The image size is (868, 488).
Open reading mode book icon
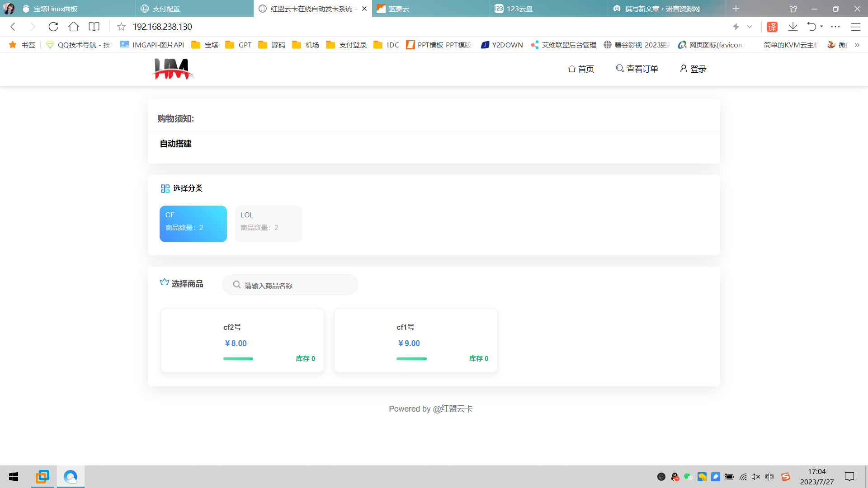94,27
